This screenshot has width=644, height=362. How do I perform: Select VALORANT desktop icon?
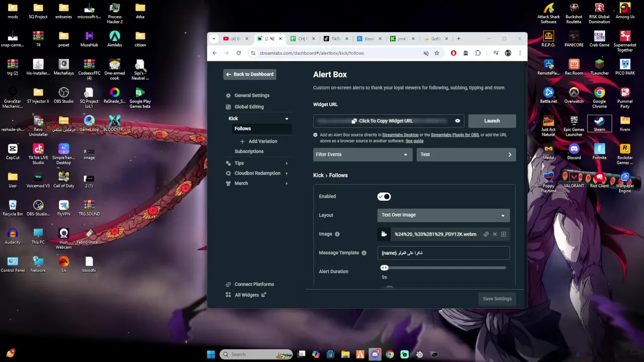coord(574,179)
